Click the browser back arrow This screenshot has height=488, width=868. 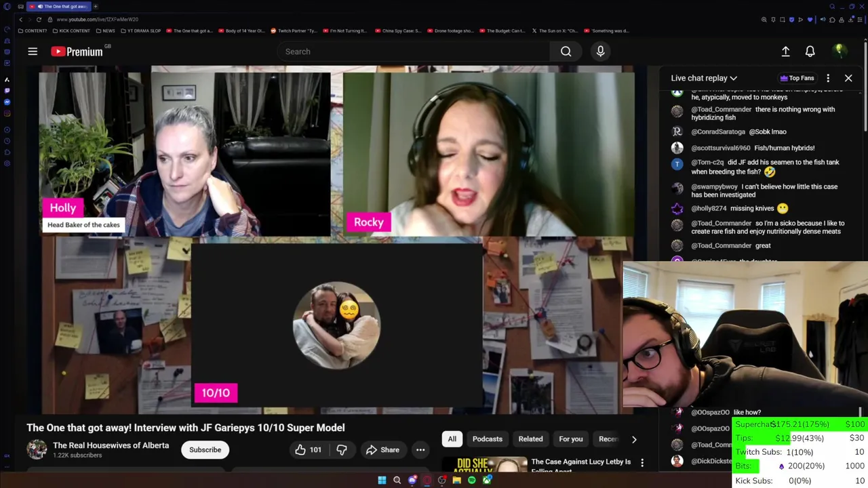[x=21, y=20]
